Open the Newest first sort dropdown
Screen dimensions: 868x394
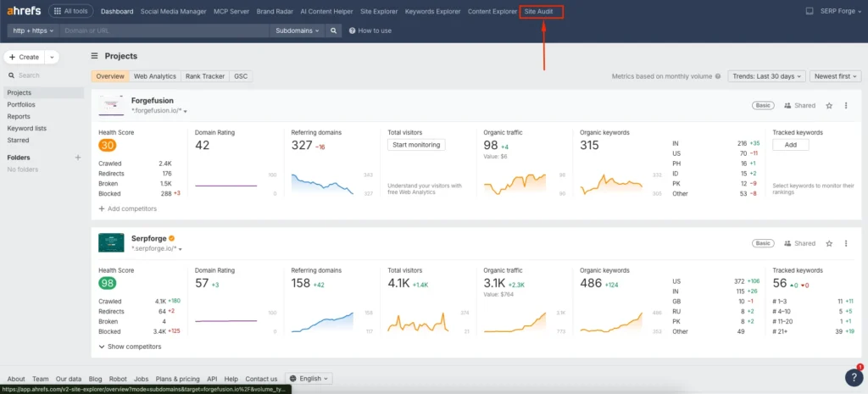[835, 76]
